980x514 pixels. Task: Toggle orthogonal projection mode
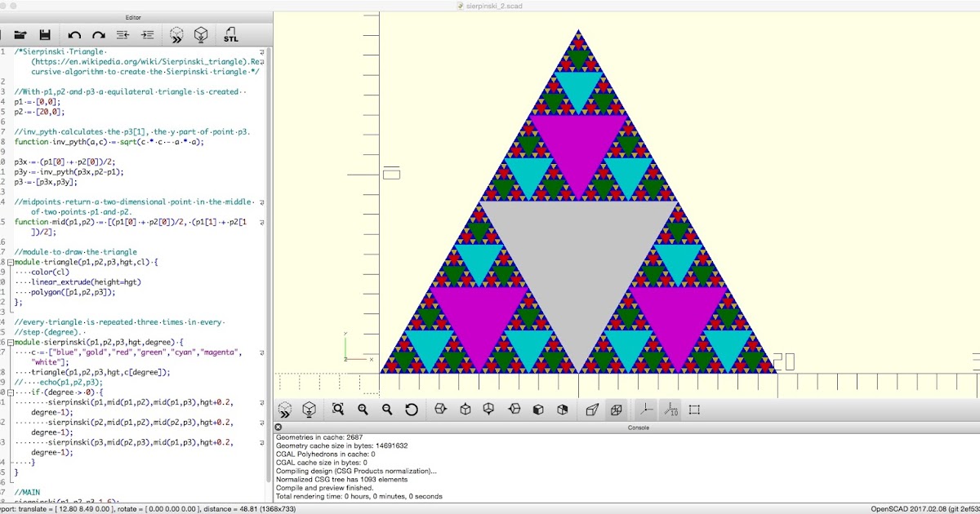[x=615, y=410]
